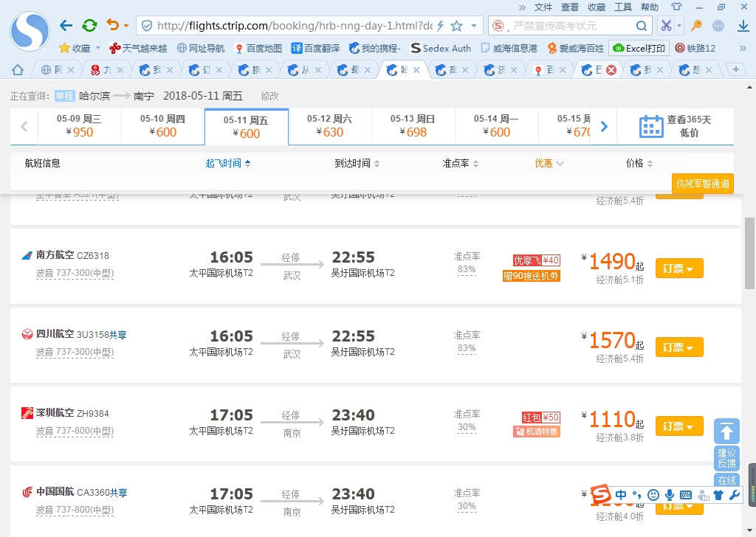Open the 我的携程 bookmark
Image resolution: width=756 pixels, height=537 pixels.
[374, 48]
